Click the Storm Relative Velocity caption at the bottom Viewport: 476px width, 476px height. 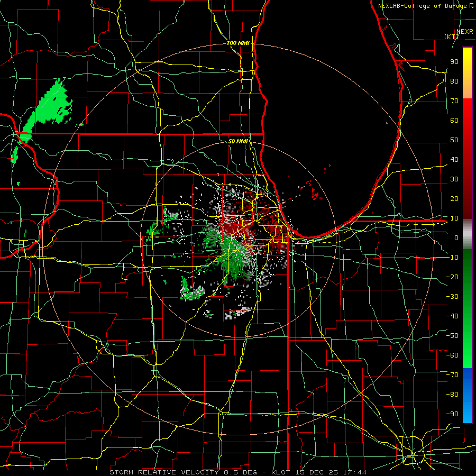[x=237, y=472]
